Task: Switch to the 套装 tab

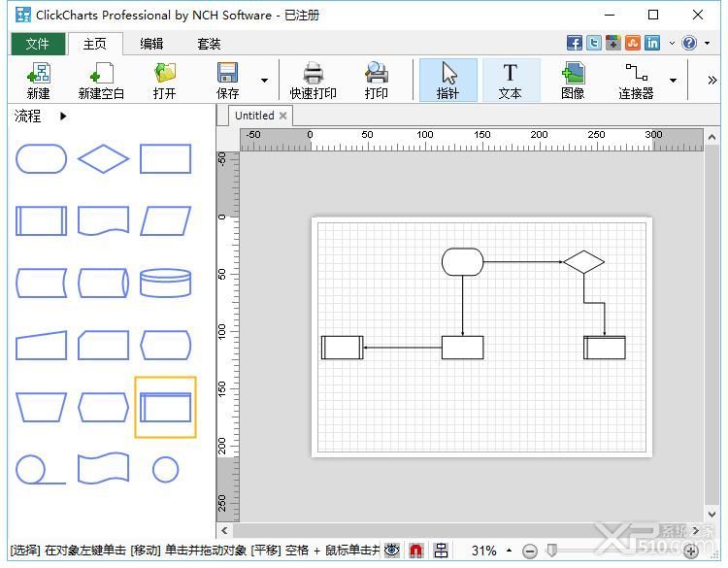Action: (x=209, y=44)
